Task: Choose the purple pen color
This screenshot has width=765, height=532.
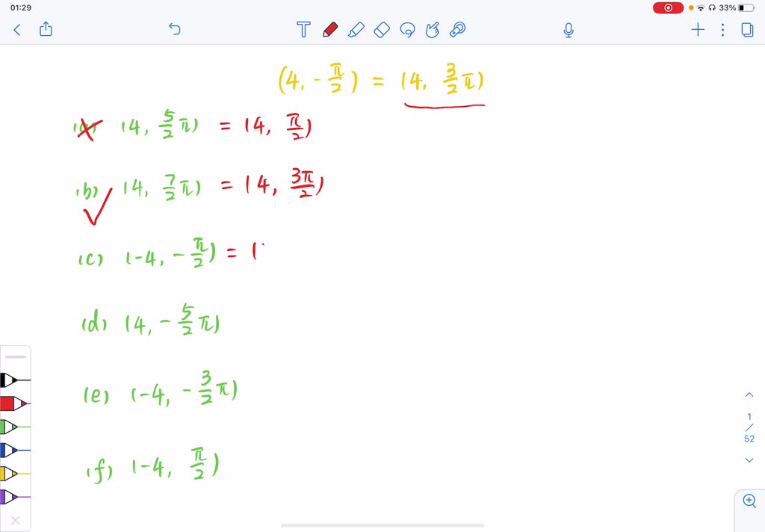Action: [15, 497]
